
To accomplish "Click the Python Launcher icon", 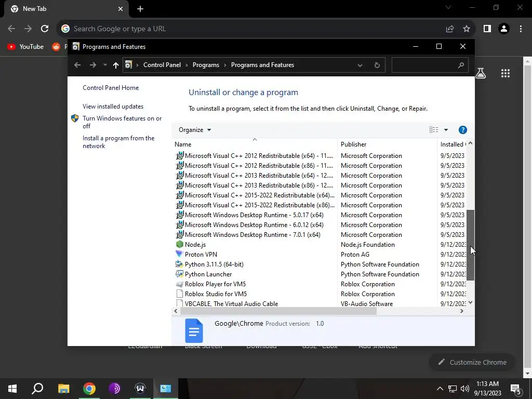I will (179, 274).
